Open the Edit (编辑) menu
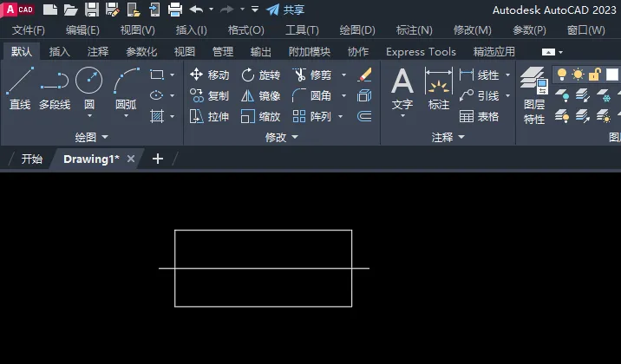Screen dimensions: 621x364 pos(82,30)
